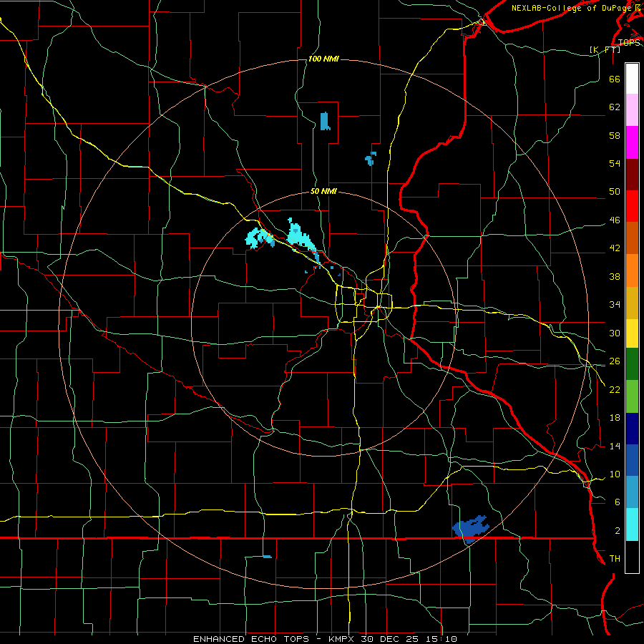Click the light green legend swatch
This screenshot has height=644, width=644.
click(632, 396)
